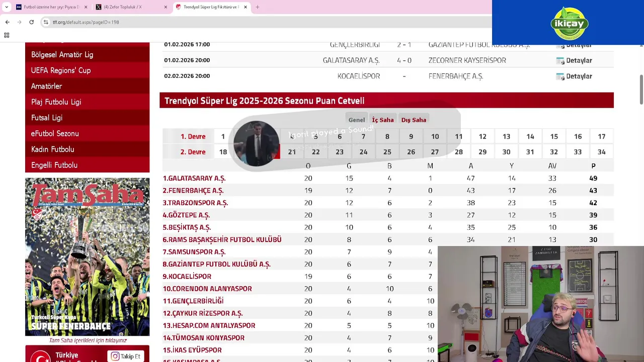The height and width of the screenshot is (362, 644).
Task: Click '02.02.2026 20:00' match date
Action: coord(187,76)
